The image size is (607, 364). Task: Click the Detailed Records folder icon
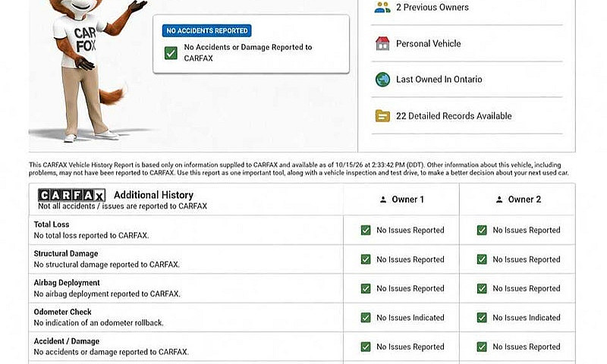[382, 116]
